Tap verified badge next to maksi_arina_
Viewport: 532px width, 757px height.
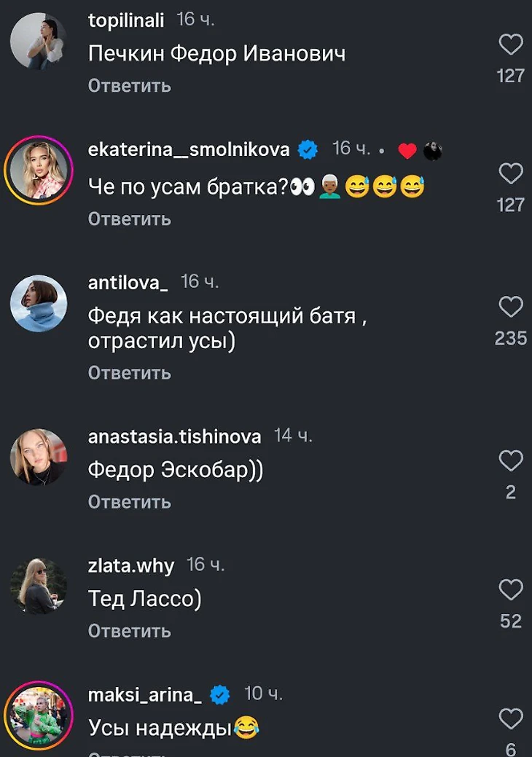[220, 695]
